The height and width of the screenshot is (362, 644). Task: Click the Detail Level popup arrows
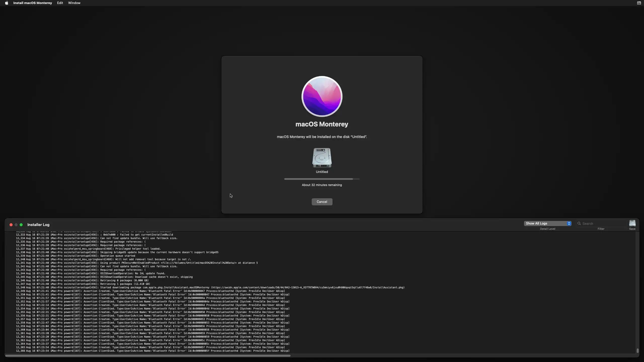(569, 223)
